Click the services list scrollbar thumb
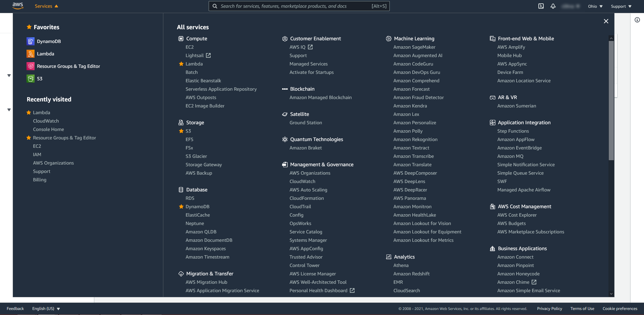The width and height of the screenshot is (644, 315). (x=611, y=101)
